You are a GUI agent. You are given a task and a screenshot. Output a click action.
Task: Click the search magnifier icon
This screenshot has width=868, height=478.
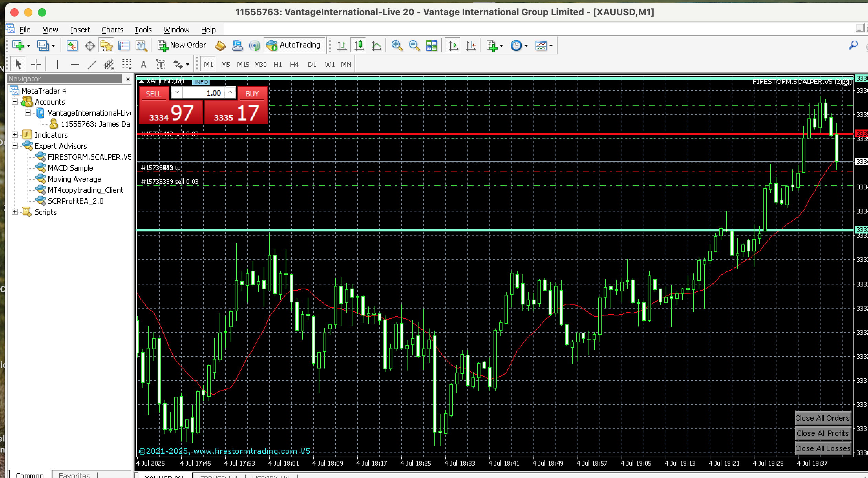point(853,45)
